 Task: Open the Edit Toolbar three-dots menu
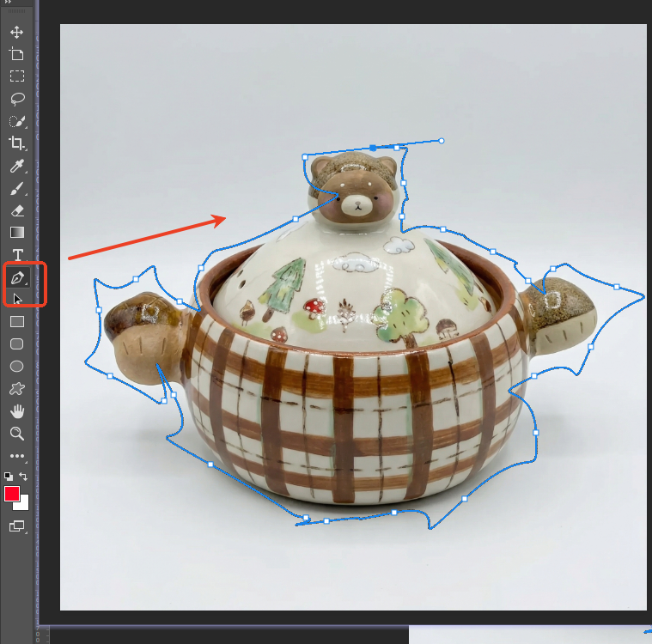(x=16, y=456)
